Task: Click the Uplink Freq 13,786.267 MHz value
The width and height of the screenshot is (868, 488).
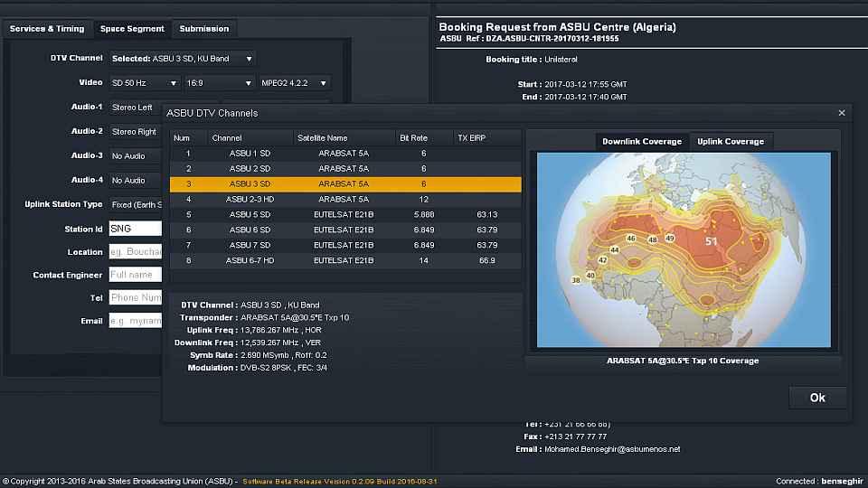Action: coord(280,330)
